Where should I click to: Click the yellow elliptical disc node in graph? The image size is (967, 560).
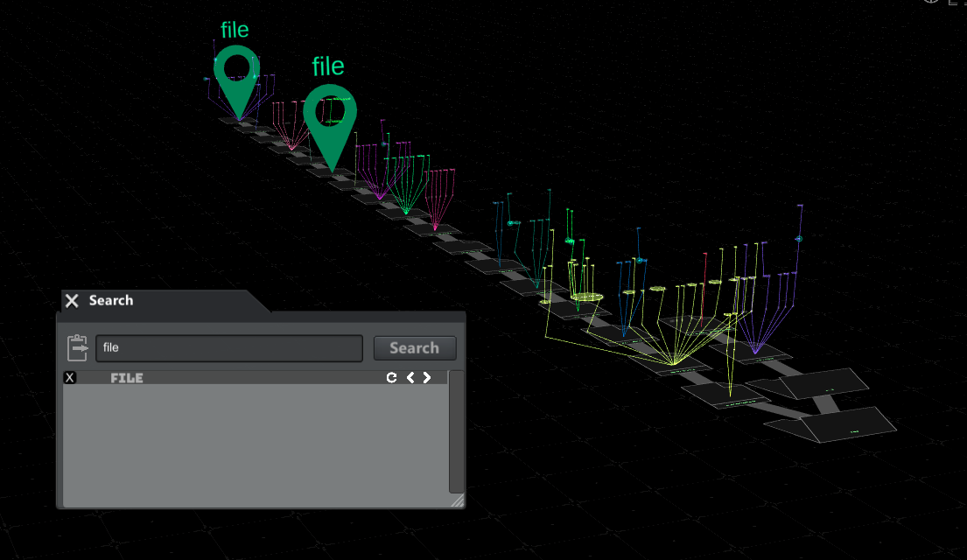click(587, 297)
